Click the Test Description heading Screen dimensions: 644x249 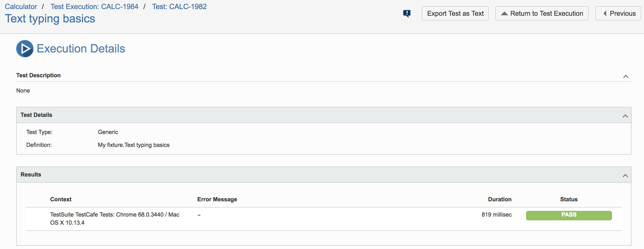(x=38, y=75)
